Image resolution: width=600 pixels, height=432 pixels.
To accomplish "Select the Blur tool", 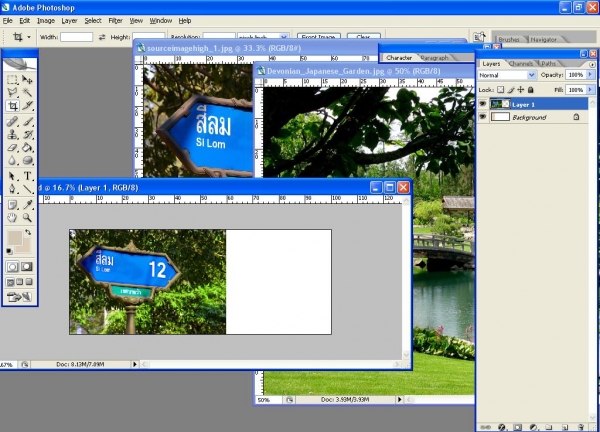I will click(x=12, y=161).
